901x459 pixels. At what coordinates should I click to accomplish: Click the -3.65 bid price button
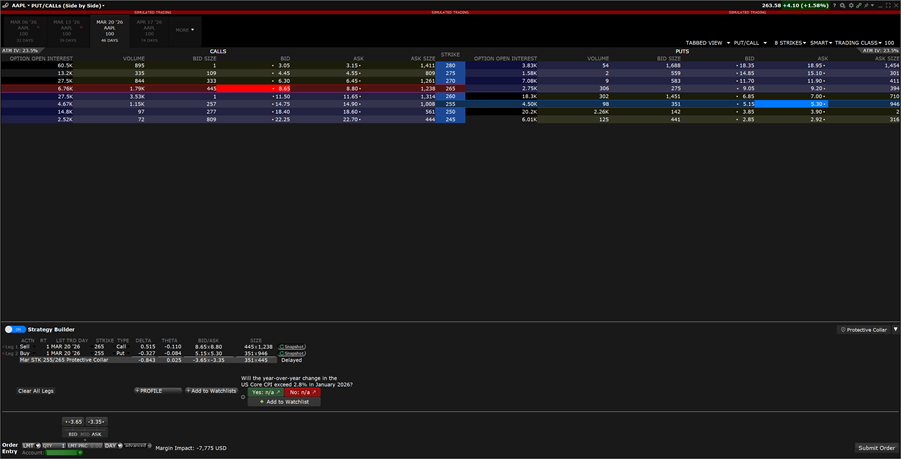[73, 422]
